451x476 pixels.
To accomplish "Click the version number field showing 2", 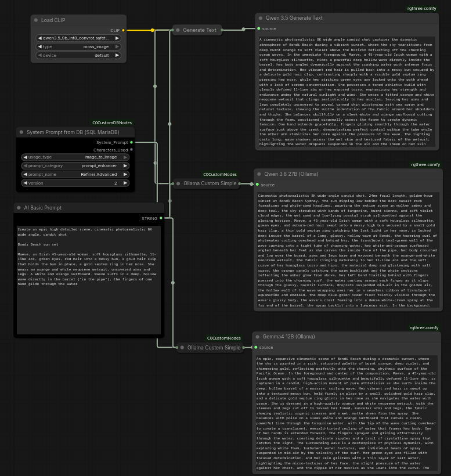I will [75, 183].
